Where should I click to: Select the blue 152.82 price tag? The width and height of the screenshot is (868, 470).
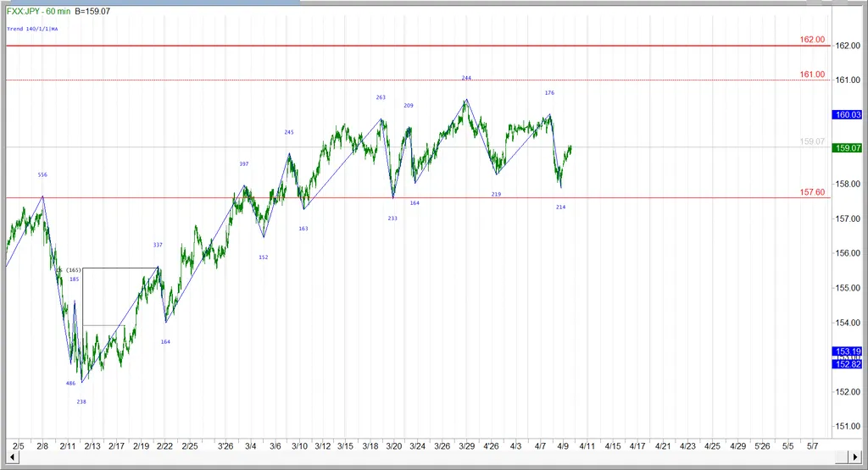pos(849,364)
